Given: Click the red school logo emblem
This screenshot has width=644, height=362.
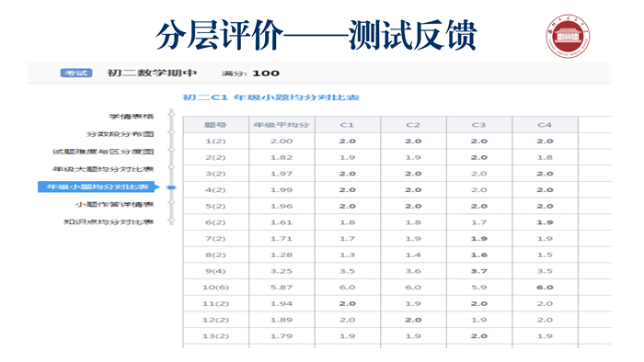Looking at the screenshot, I should pos(568,37).
